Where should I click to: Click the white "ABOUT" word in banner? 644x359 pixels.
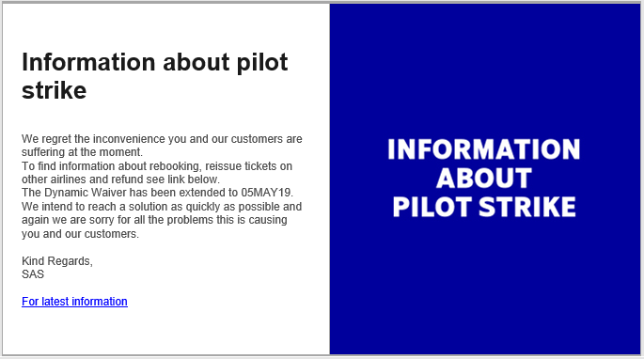[484, 178]
